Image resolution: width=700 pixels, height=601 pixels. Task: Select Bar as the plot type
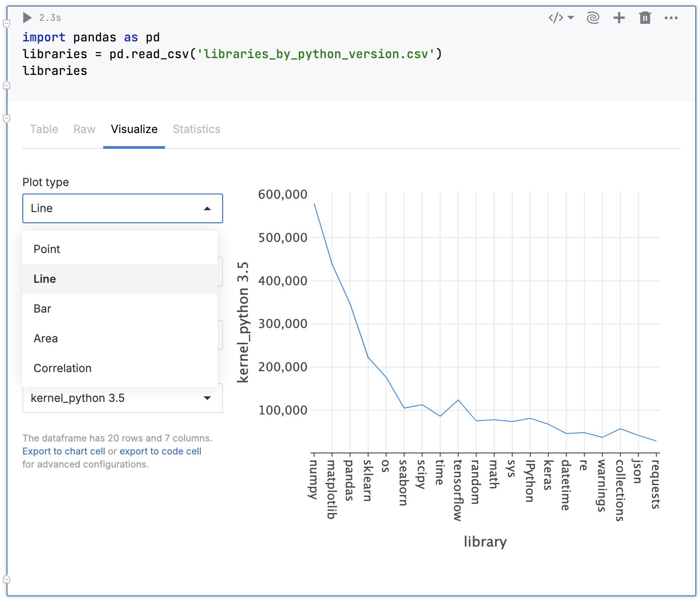coord(42,308)
